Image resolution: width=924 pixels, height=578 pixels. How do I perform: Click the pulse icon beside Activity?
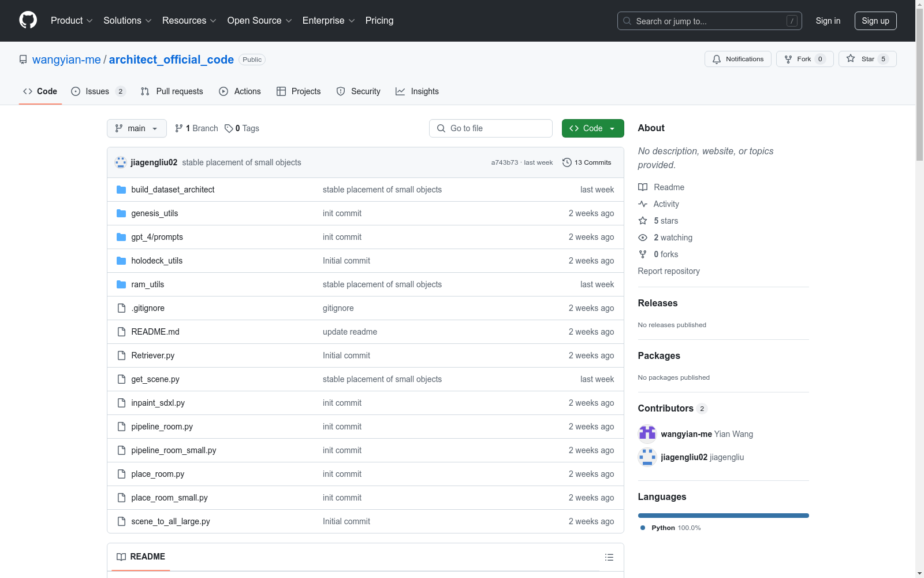click(x=643, y=204)
